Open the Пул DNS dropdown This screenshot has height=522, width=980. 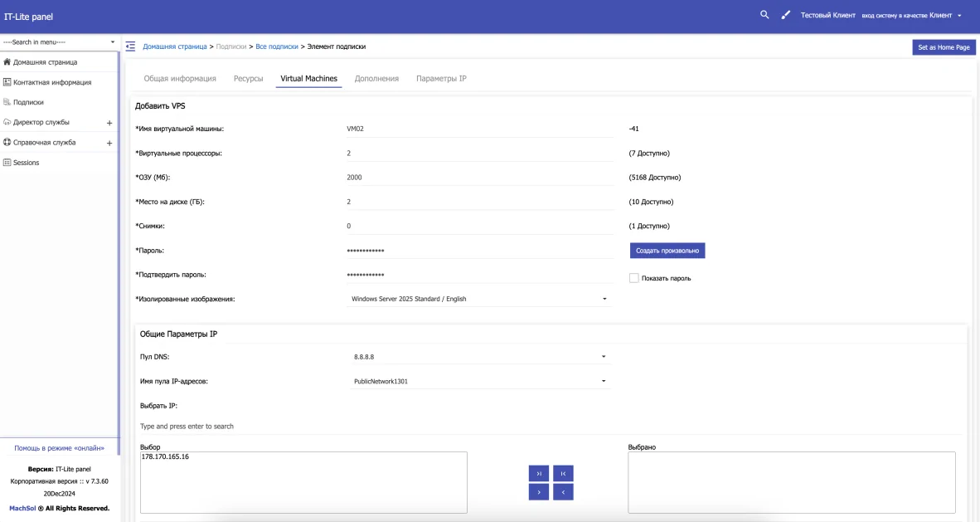480,357
